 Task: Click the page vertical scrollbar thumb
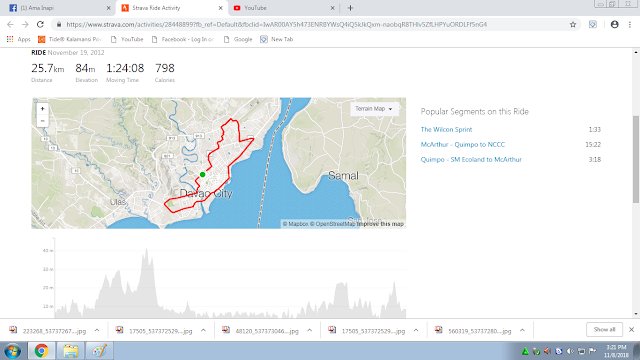point(636,159)
